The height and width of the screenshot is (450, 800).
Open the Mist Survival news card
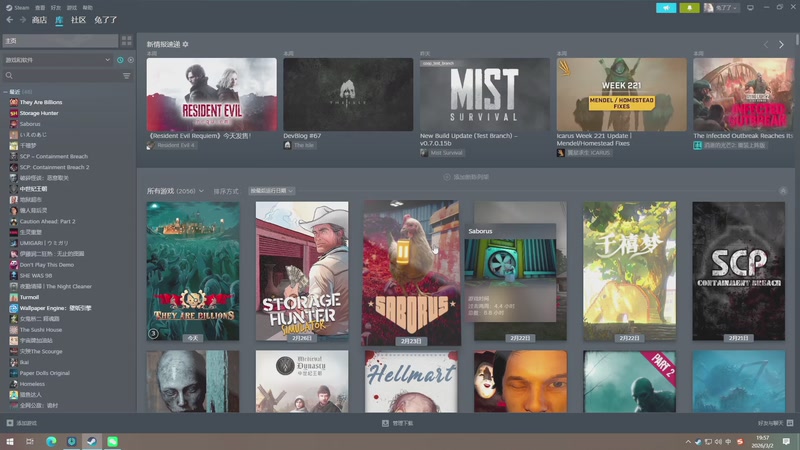pos(485,94)
